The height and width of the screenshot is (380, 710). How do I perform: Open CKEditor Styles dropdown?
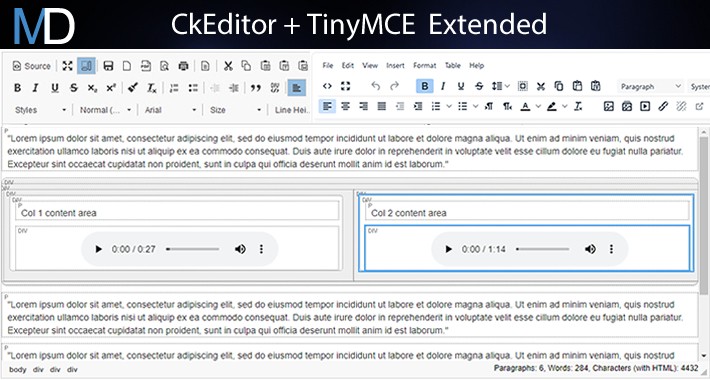(40, 110)
